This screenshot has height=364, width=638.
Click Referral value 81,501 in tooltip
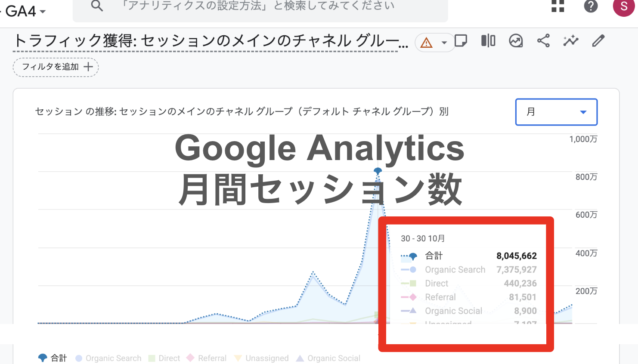point(523,297)
